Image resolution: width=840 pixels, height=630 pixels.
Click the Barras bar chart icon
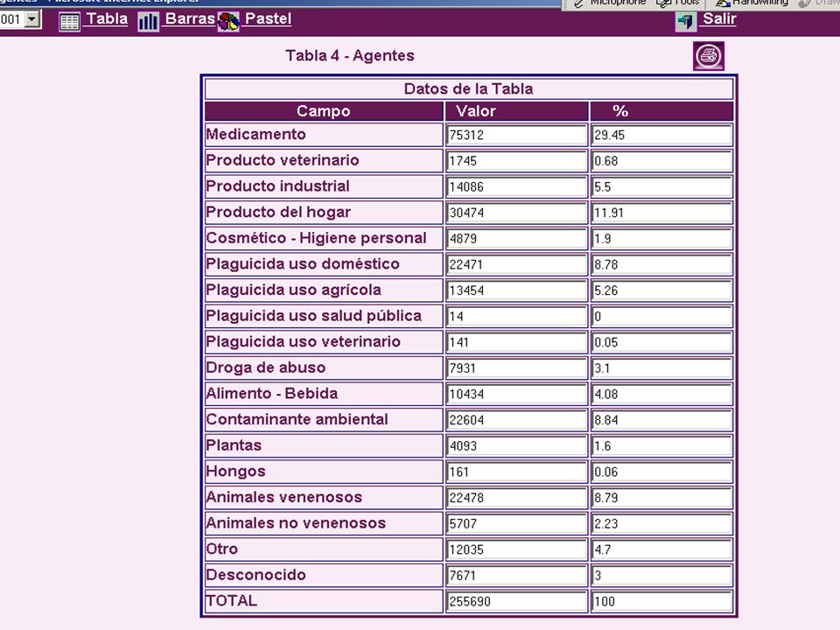149,22
